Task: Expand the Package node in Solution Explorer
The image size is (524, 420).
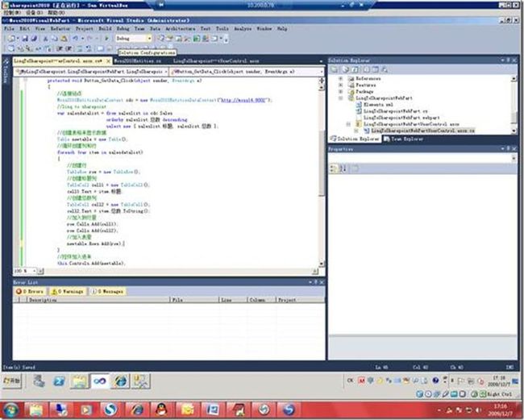Action: pyautogui.click(x=340, y=92)
